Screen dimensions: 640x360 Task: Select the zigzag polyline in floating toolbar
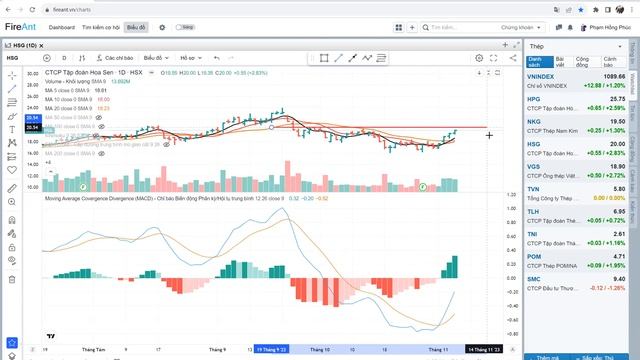[x=367, y=58]
